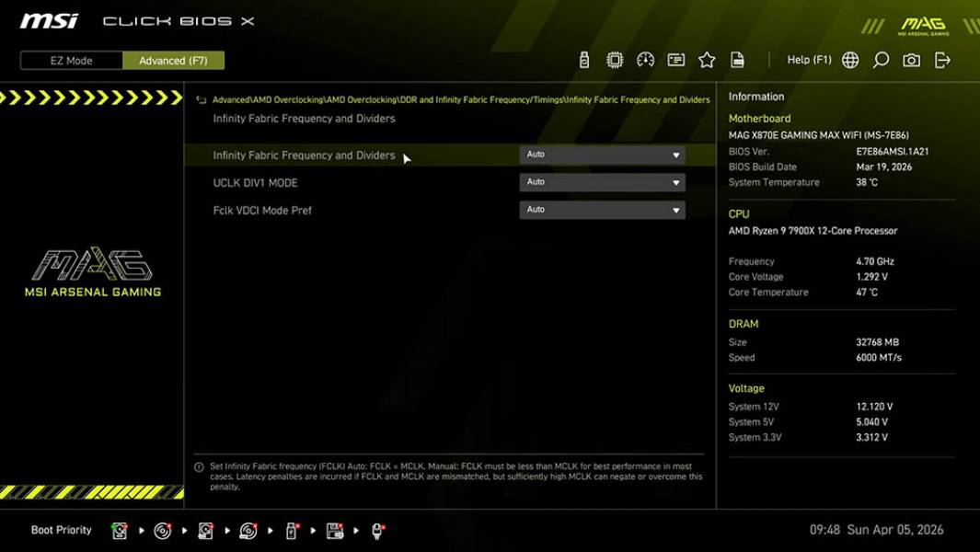Click the memory info card icon
This screenshot has width=980, height=552.
[x=675, y=59]
